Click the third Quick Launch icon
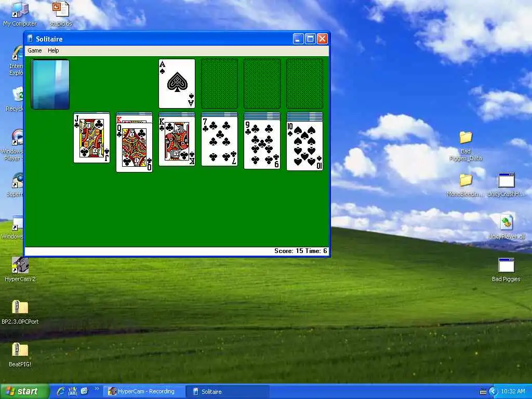This screenshot has width=532, height=399. point(84,391)
